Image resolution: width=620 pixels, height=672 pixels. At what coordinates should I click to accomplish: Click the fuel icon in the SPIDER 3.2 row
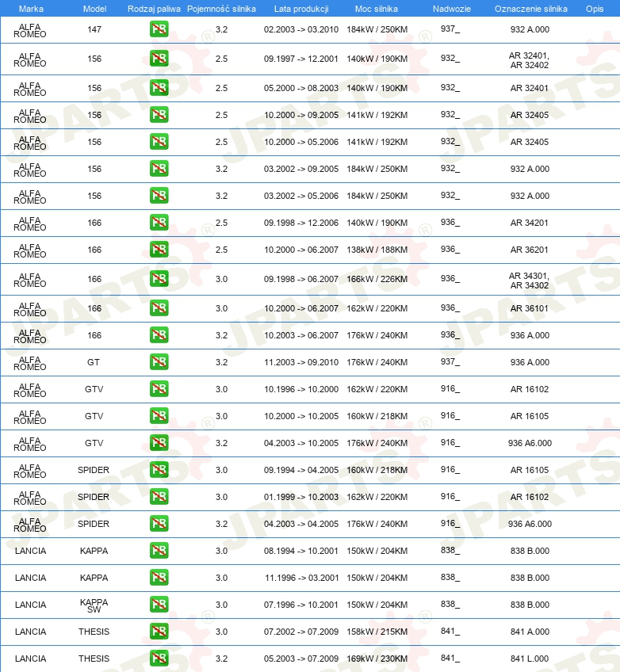[x=159, y=524]
